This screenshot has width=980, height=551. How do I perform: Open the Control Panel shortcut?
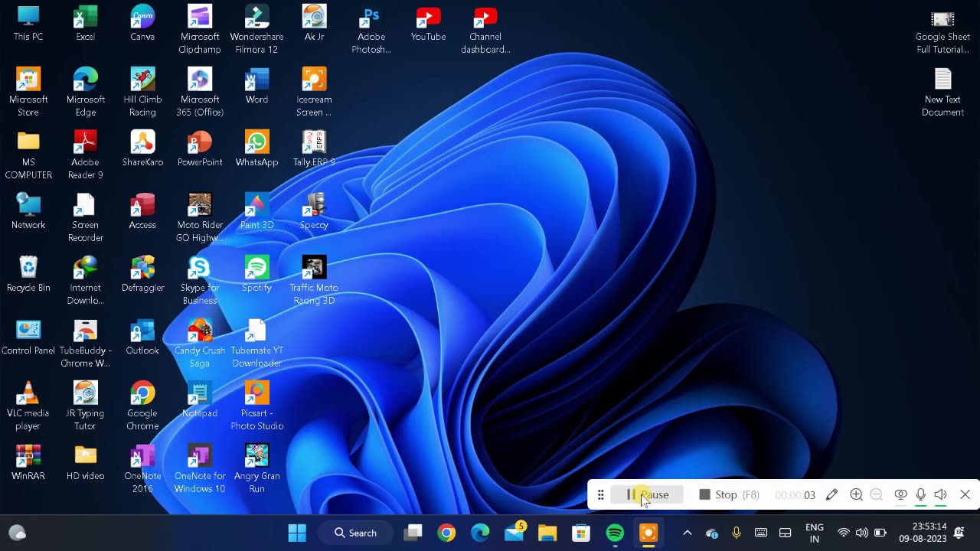click(x=28, y=337)
